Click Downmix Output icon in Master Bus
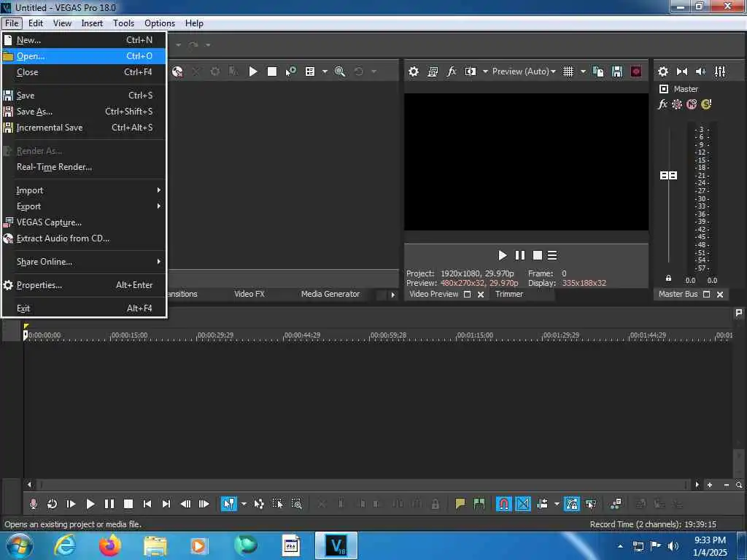 tap(682, 71)
